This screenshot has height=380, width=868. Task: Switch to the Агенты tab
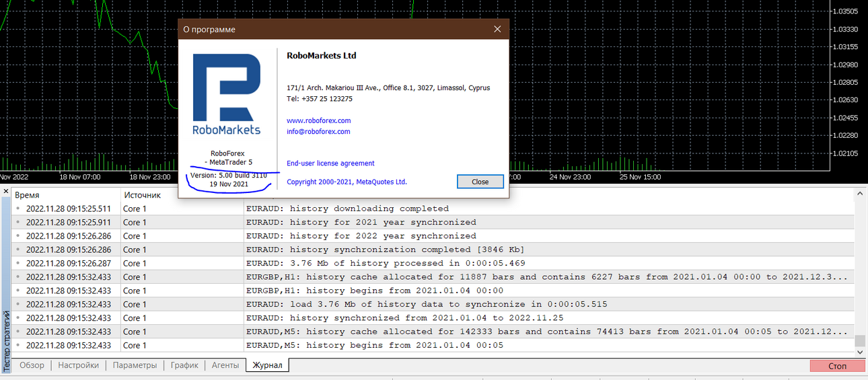tap(225, 365)
